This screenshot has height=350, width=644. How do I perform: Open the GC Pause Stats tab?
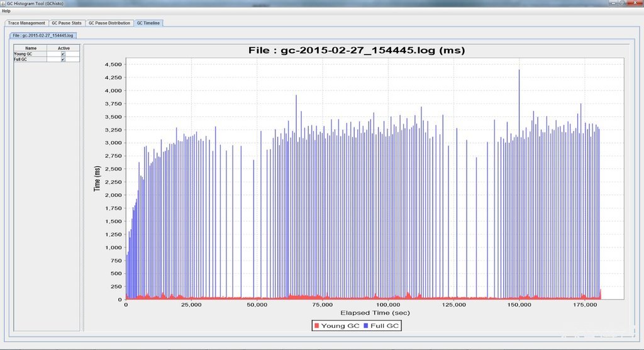67,23
